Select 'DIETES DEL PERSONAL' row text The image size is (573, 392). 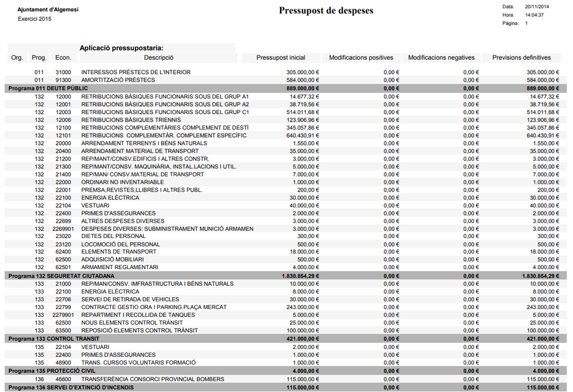click(113, 236)
